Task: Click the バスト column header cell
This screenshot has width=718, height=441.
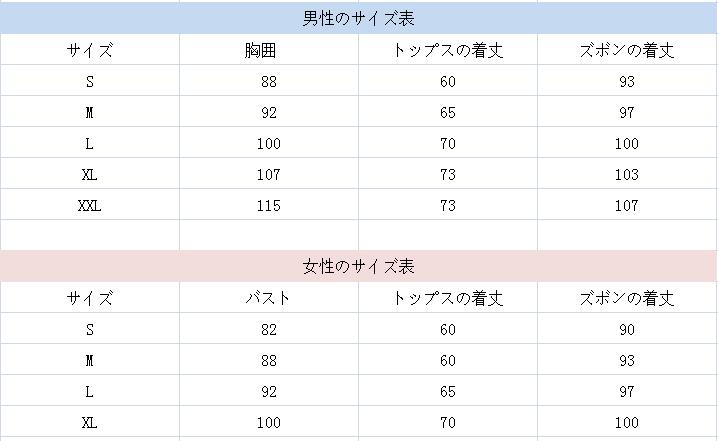Action: (269, 298)
